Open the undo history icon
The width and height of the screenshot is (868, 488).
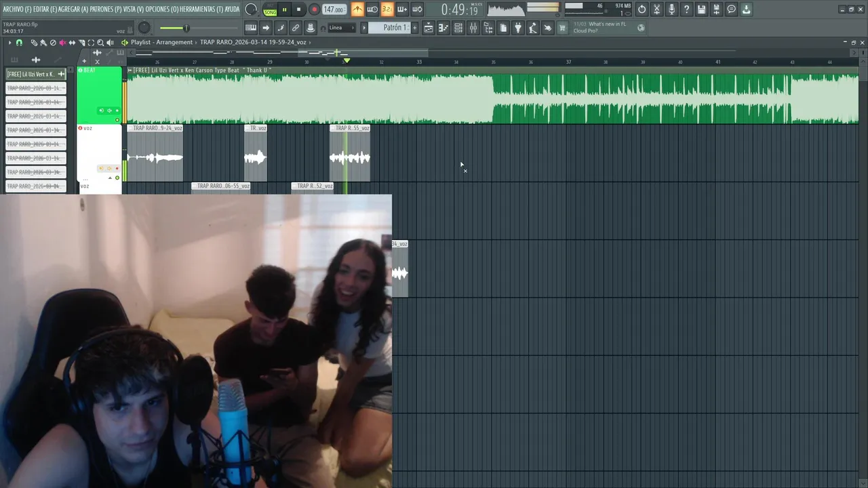[x=642, y=9]
